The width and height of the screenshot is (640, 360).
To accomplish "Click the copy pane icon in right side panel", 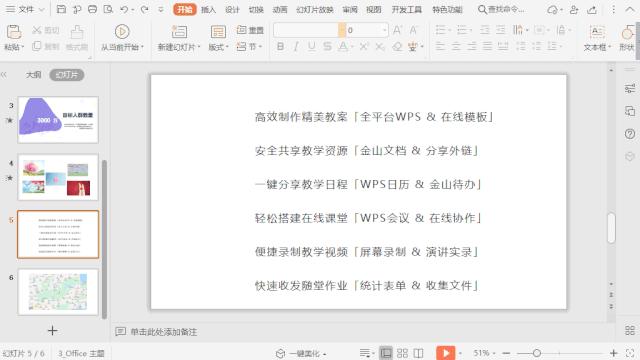I will point(630,111).
